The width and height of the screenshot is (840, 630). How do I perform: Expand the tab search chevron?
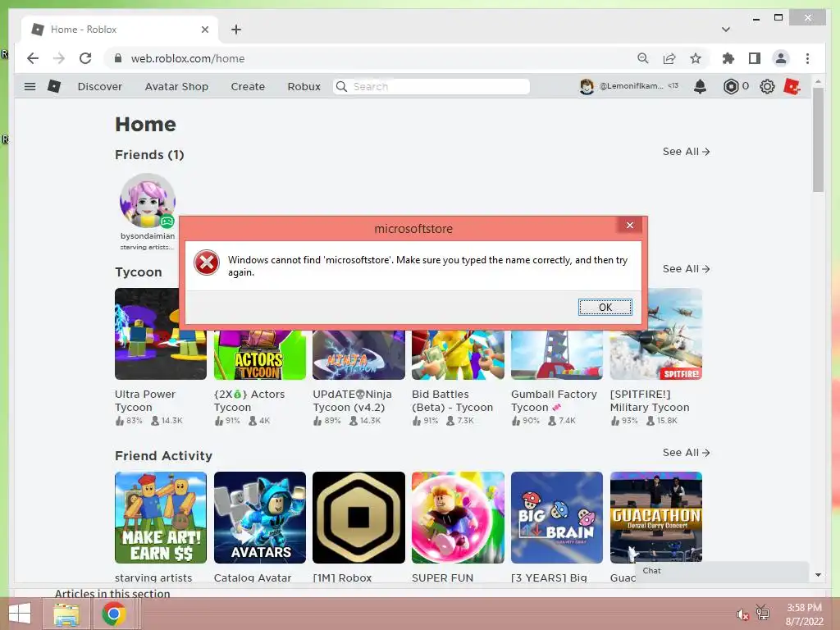(x=726, y=30)
